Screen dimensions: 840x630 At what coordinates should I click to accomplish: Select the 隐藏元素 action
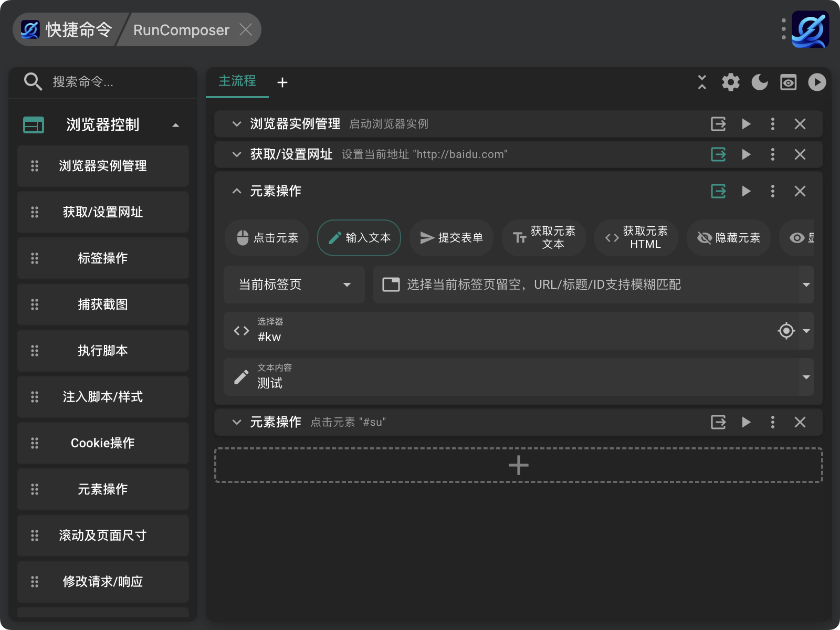pyautogui.click(x=729, y=238)
